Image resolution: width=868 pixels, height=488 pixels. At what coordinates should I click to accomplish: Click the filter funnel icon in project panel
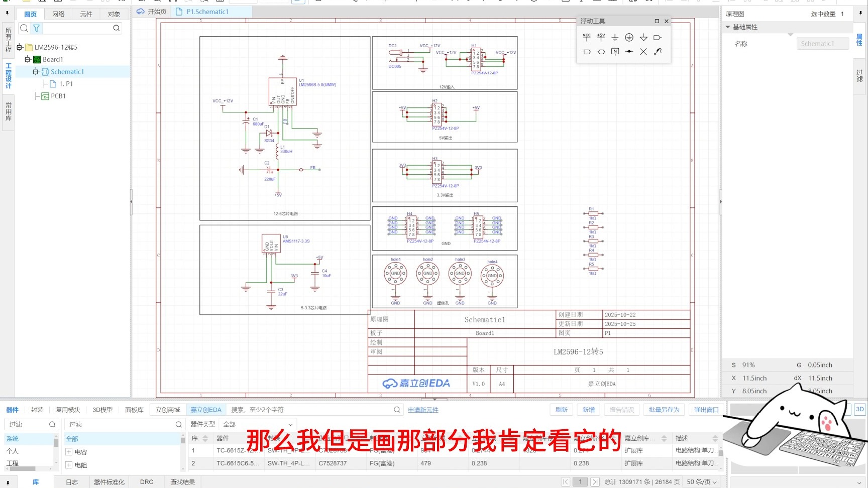point(37,28)
